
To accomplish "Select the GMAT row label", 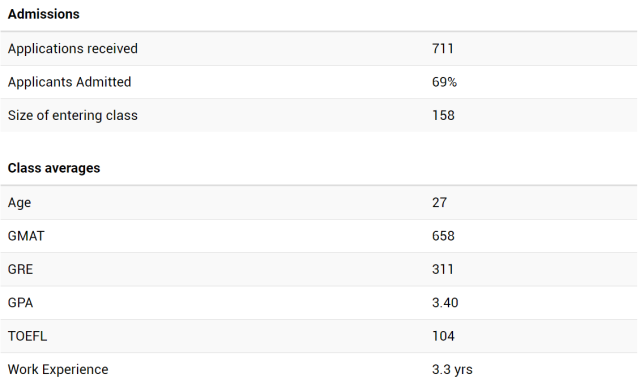I will [x=26, y=236].
